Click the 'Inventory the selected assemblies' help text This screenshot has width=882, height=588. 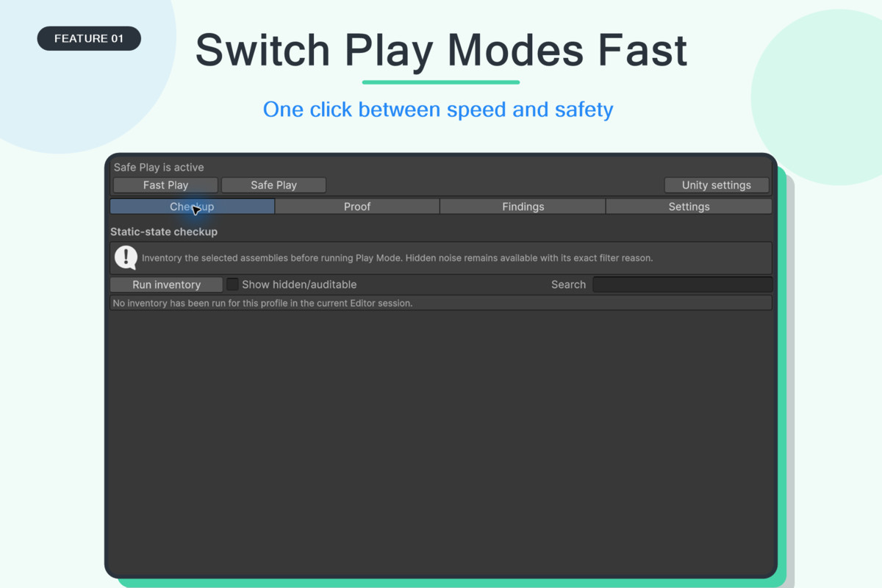click(x=398, y=258)
